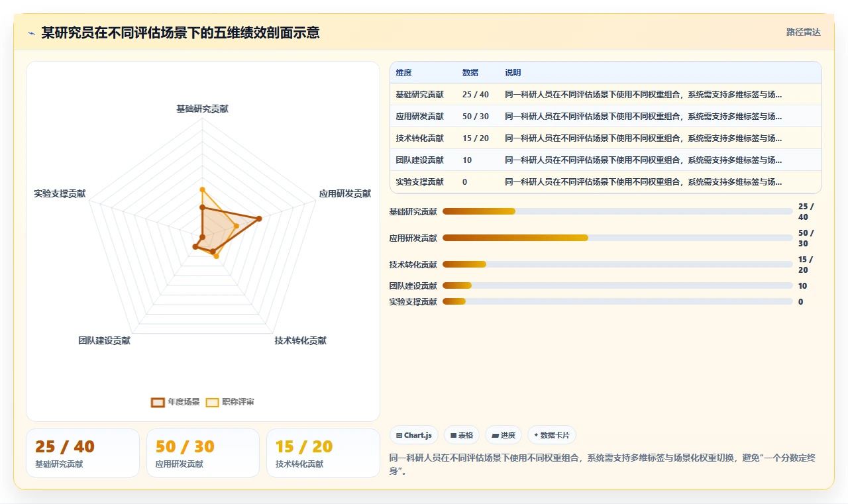This screenshot has width=848, height=504.
Task: Click the 50 / 30 table cell
Action: click(x=476, y=117)
